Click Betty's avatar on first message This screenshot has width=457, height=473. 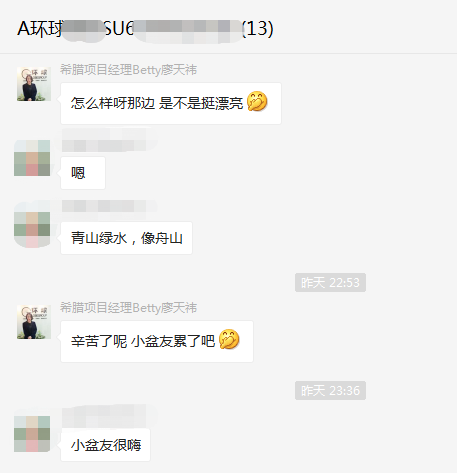click(x=34, y=84)
